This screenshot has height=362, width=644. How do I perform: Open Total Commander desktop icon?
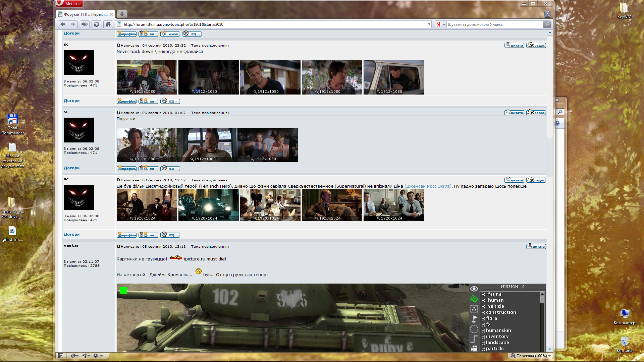tap(12, 120)
